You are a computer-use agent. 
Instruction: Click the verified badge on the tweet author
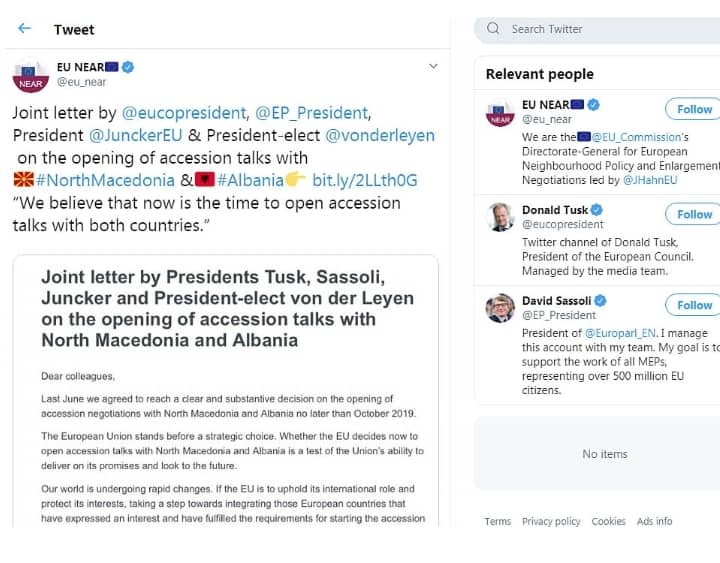point(128,67)
